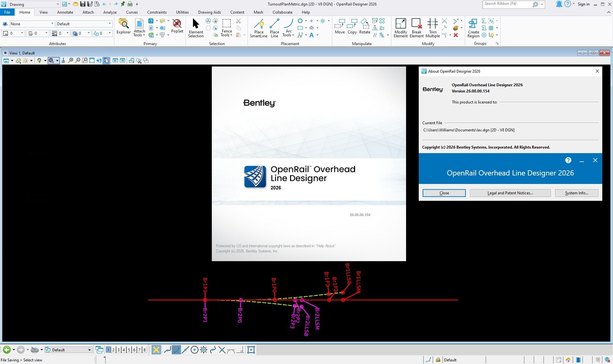Toggle the lock icon in status bar
The width and height of the screenshot is (613, 364).
tap(438, 360)
